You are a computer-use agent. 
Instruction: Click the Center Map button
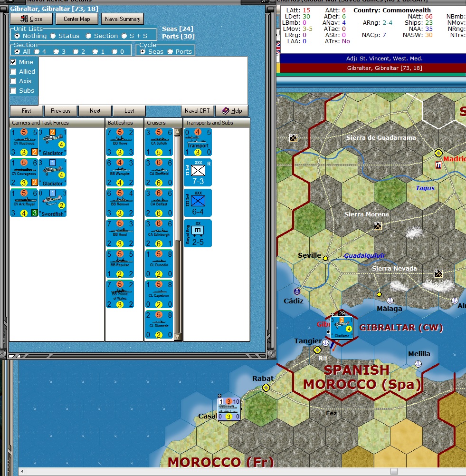tap(76, 19)
